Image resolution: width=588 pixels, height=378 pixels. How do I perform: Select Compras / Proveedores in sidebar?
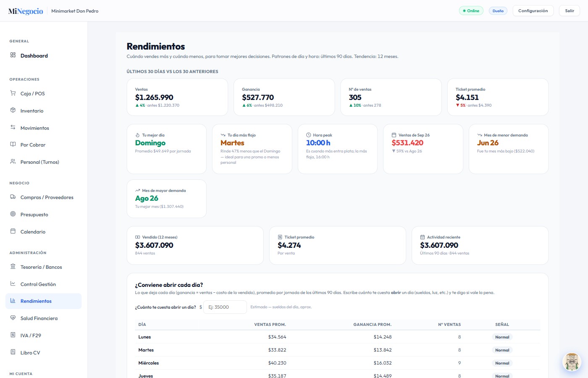[43, 197]
